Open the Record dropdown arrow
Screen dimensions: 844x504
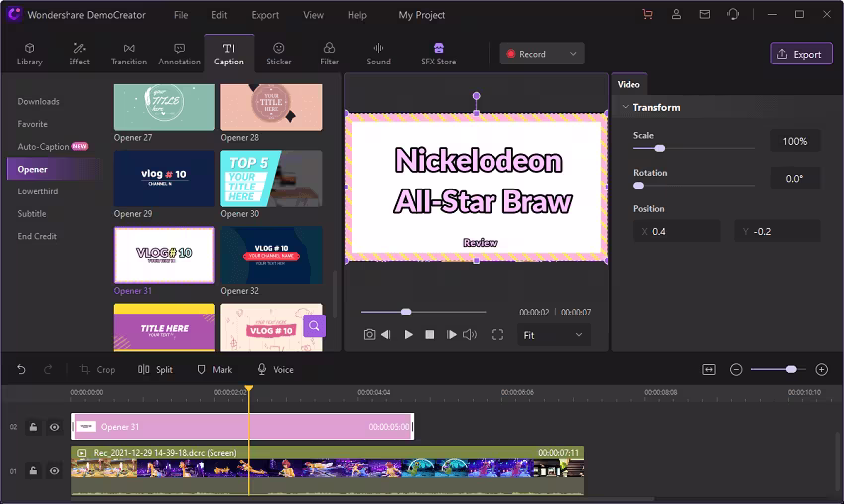pyautogui.click(x=573, y=54)
